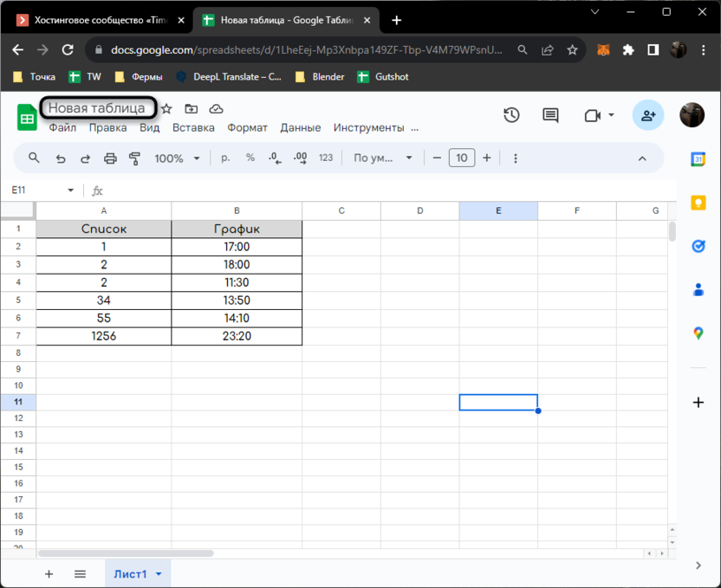Open Google Keep in side panel
This screenshot has height=588, width=721.
pyautogui.click(x=698, y=203)
